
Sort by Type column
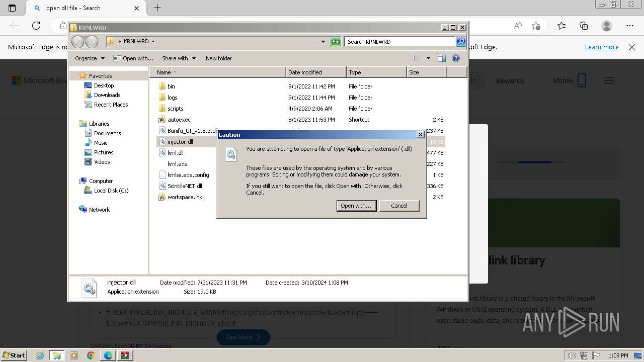coord(376,72)
